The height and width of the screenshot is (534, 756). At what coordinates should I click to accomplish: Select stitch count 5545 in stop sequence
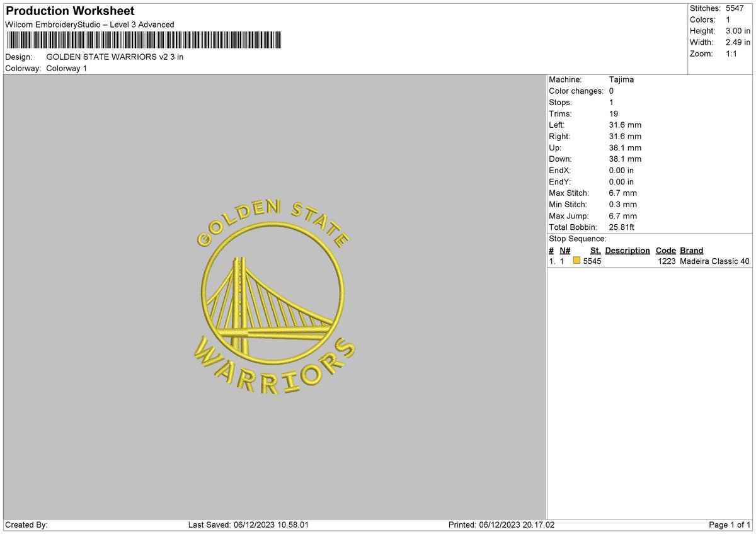pos(593,261)
